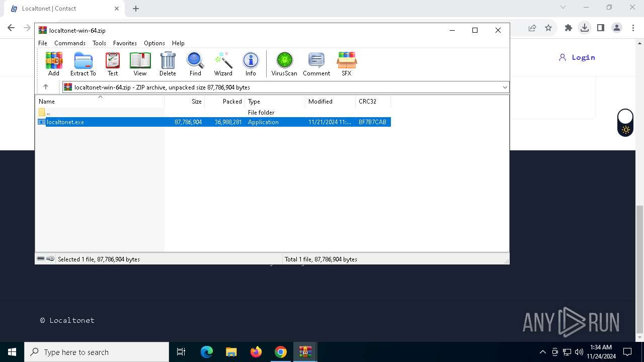Click the Login link on the Localtonet page
The width and height of the screenshot is (644, 362).
[x=577, y=57]
